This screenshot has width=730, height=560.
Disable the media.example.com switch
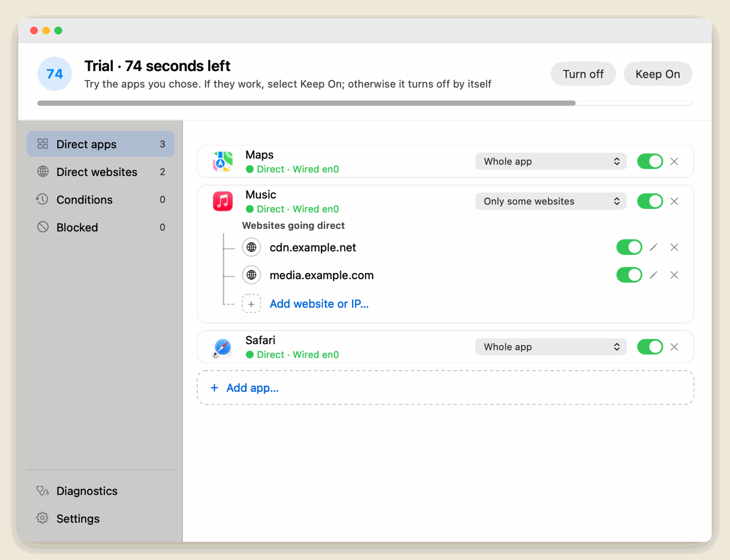[x=629, y=275]
